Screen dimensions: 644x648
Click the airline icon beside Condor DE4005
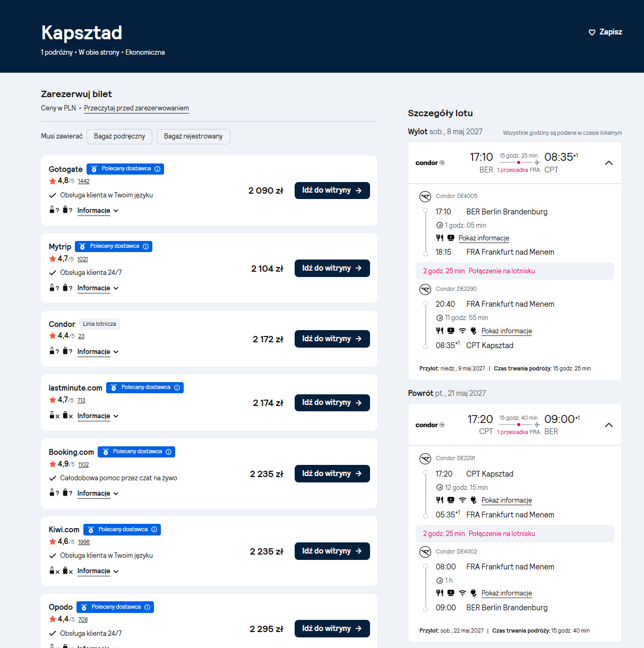click(425, 197)
